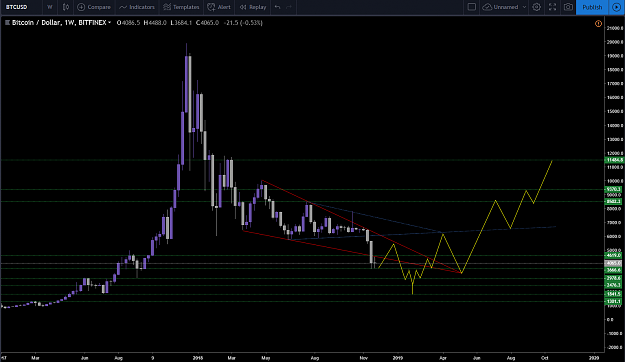625x362 pixels.
Task: Click the 1841.5 price level label
Action: point(614,294)
